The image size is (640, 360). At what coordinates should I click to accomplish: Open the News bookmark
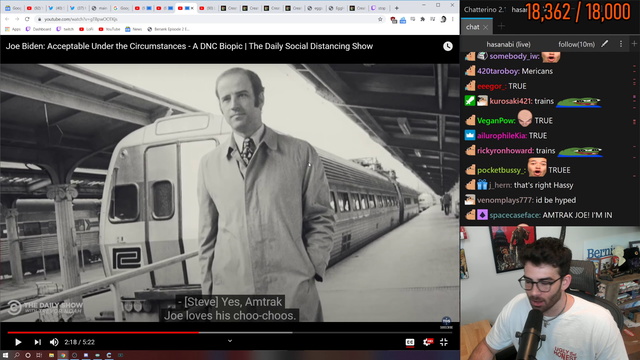point(133,29)
